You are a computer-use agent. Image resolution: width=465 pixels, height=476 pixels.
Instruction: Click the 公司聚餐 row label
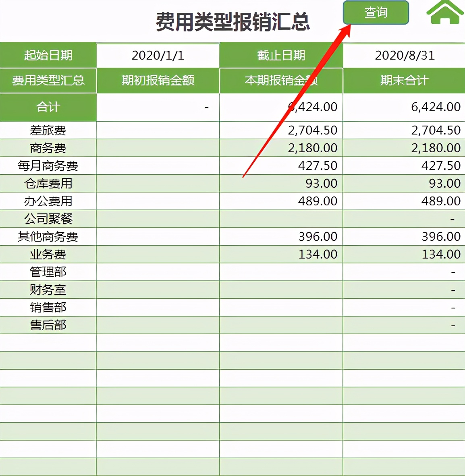(48, 219)
